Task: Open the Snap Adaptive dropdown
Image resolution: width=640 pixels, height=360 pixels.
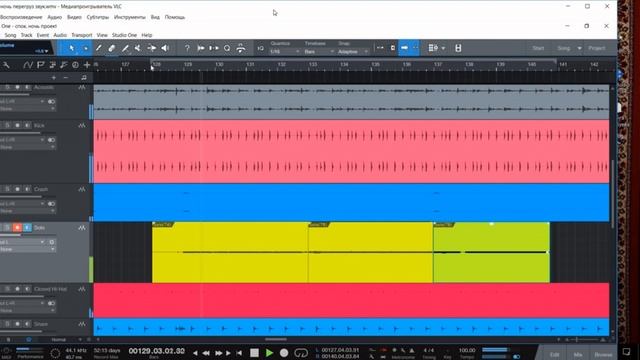Action: click(x=353, y=52)
